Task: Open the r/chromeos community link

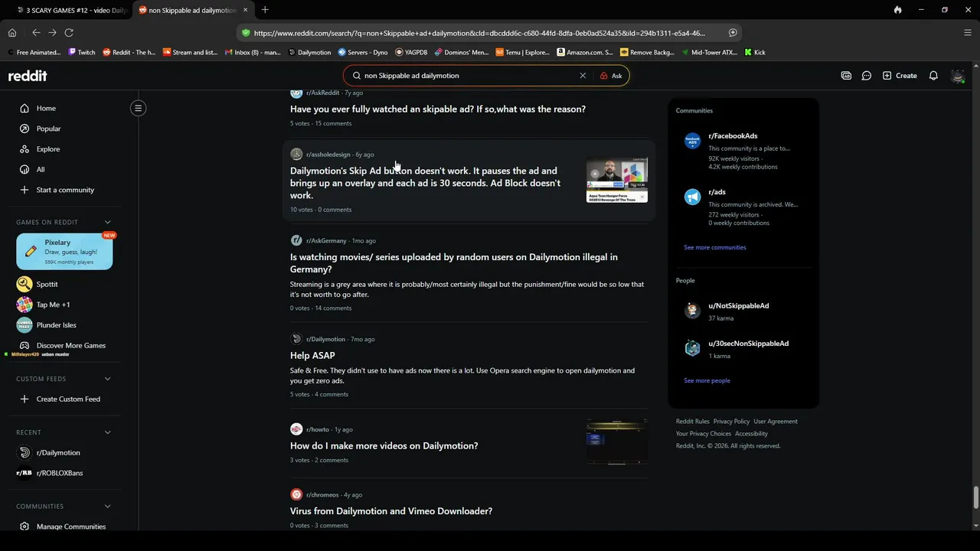Action: [322, 494]
